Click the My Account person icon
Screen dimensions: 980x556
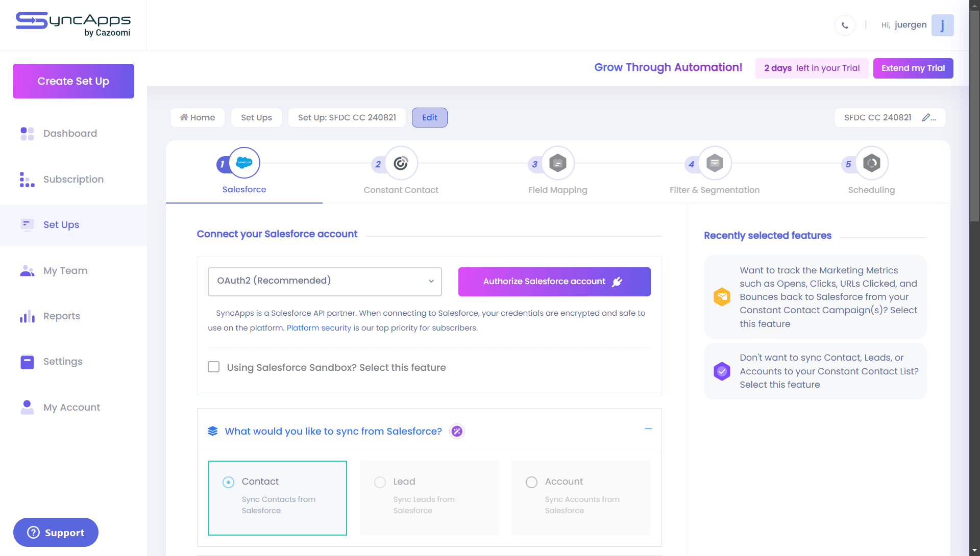pyautogui.click(x=27, y=407)
